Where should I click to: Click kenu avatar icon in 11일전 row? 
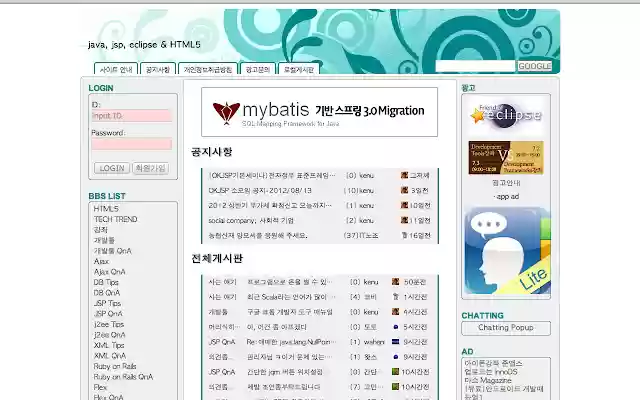[x=404, y=220]
